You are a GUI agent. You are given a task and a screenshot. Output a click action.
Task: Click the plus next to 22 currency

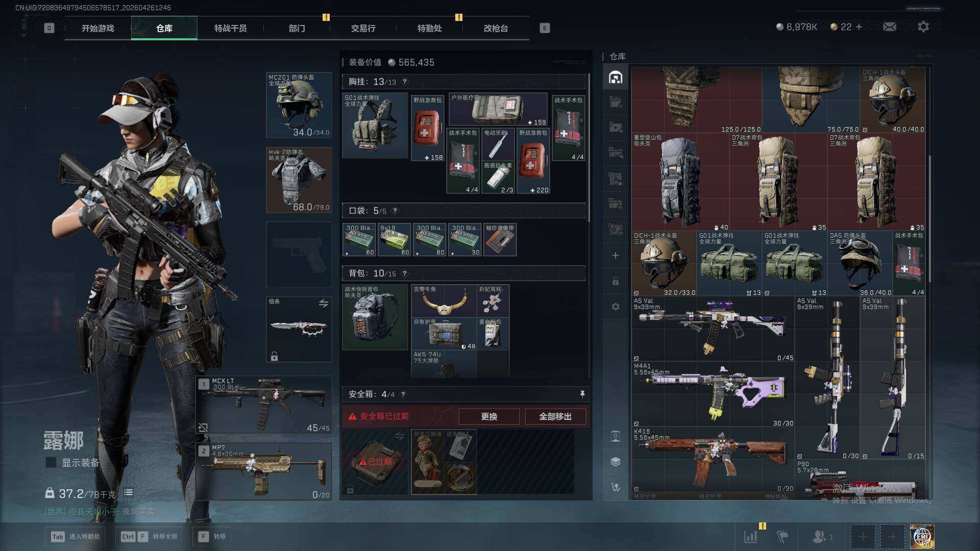[859, 27]
